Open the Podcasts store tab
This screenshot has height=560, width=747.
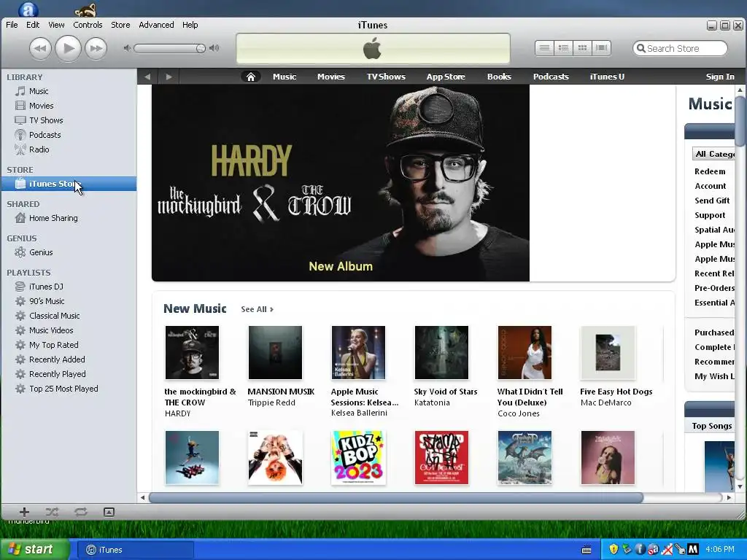point(551,77)
